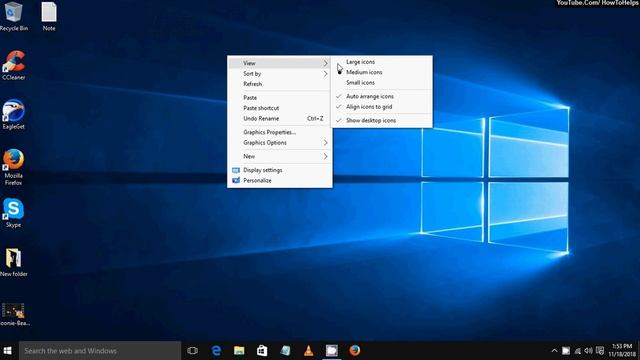640x360 pixels.
Task: Click the white flag tray icon
Action: pyautogui.click(x=566, y=351)
